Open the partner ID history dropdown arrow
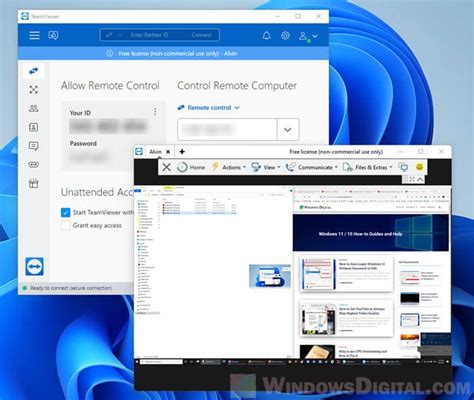 click(x=288, y=129)
